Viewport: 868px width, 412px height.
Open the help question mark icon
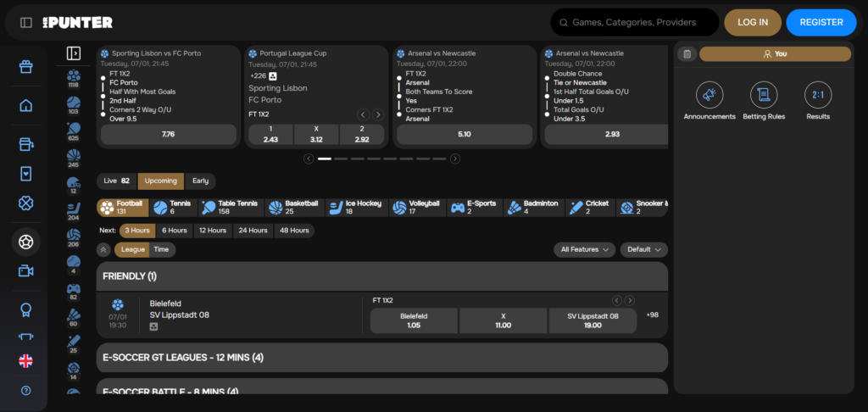pos(25,391)
